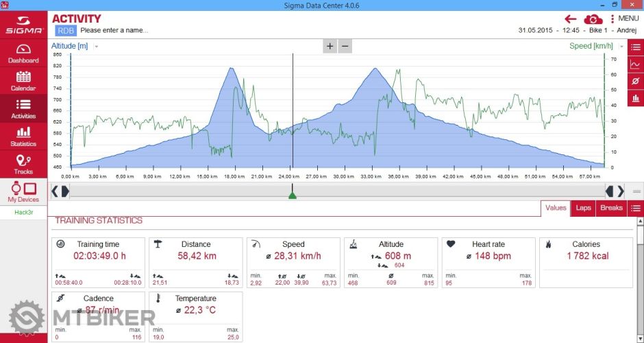The image size is (644, 343).
Task: Open the Tracks section
Action: click(x=23, y=165)
